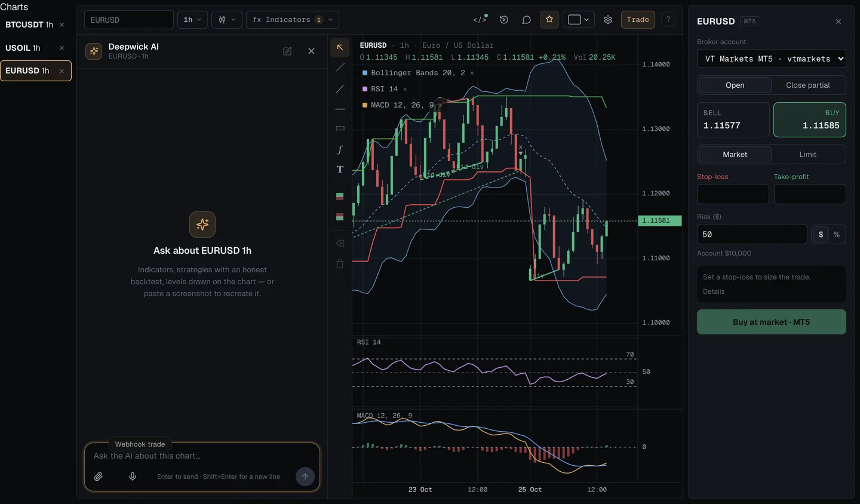Open the replay history icon
Image resolution: width=860 pixels, height=504 pixels.
504,20
